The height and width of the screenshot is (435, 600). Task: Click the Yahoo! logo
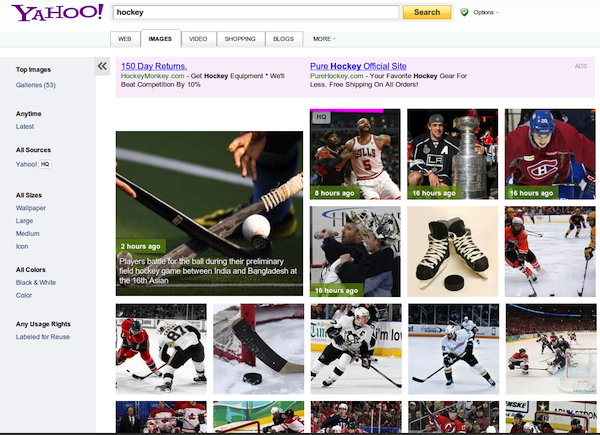[x=57, y=13]
